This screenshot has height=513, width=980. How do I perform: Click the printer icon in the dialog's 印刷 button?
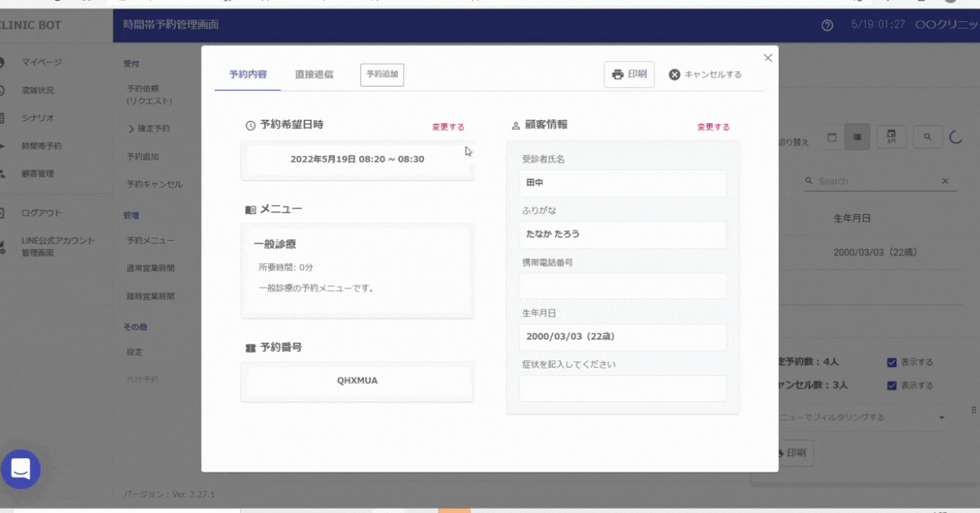coord(618,74)
